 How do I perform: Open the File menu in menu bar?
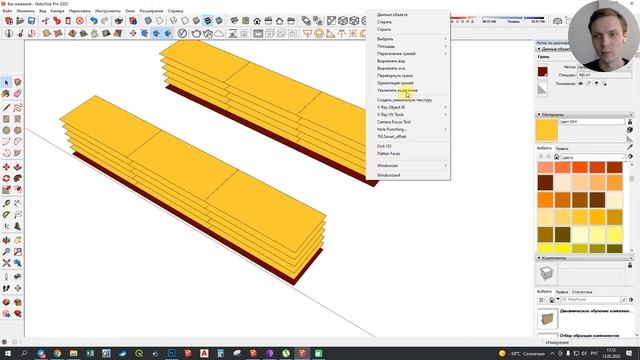pyautogui.click(x=7, y=11)
